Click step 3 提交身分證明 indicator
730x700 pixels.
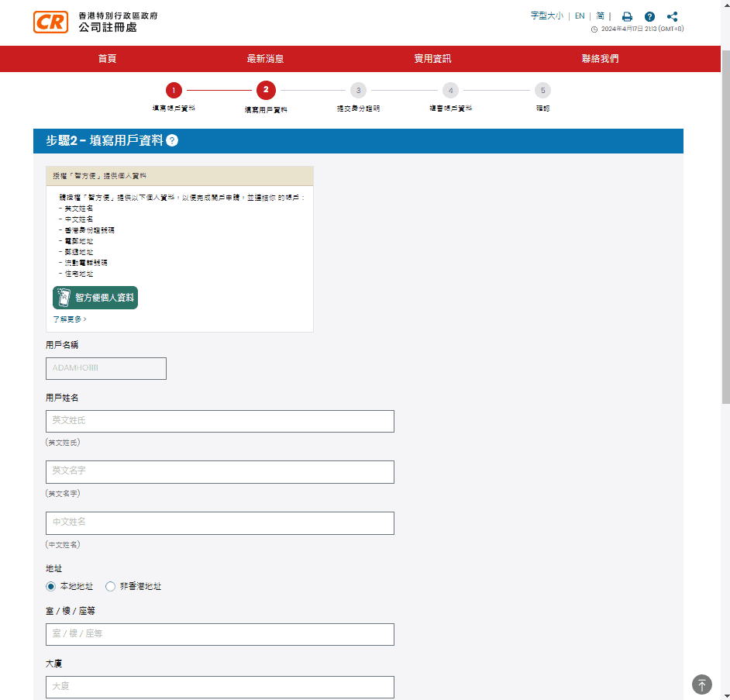click(x=358, y=91)
